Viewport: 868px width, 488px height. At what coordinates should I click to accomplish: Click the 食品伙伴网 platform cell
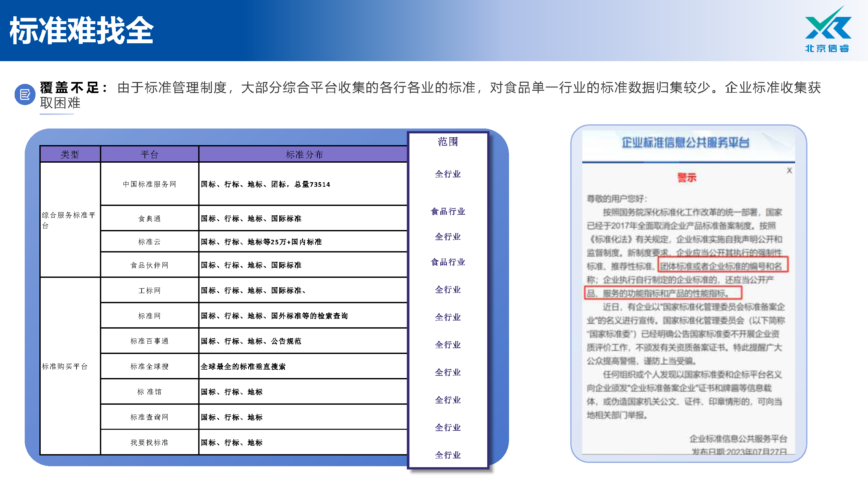(x=149, y=265)
